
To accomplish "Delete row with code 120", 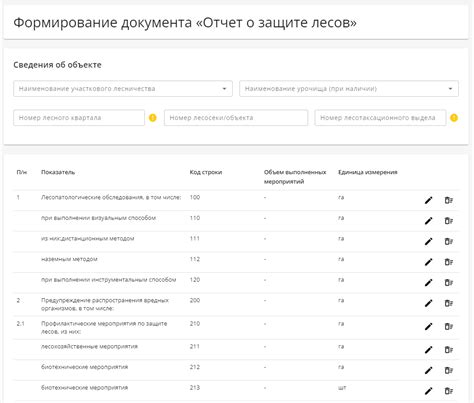I will click(449, 283).
